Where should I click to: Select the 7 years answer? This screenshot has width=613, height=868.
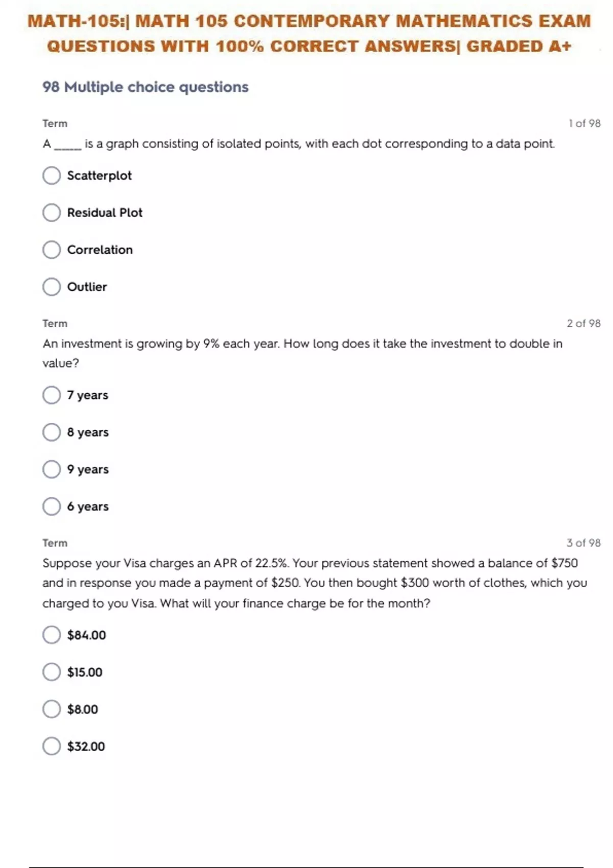click(52, 395)
